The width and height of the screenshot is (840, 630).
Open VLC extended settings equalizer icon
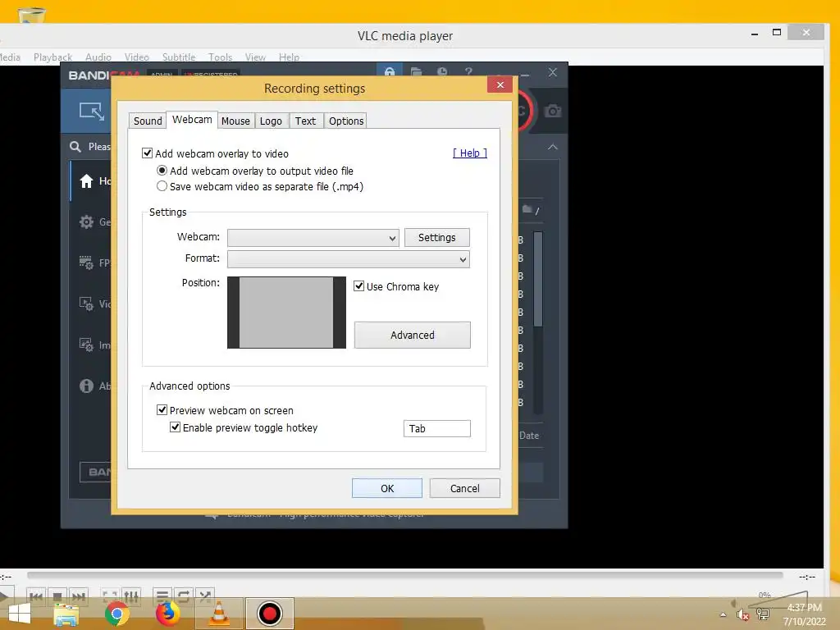click(131, 596)
